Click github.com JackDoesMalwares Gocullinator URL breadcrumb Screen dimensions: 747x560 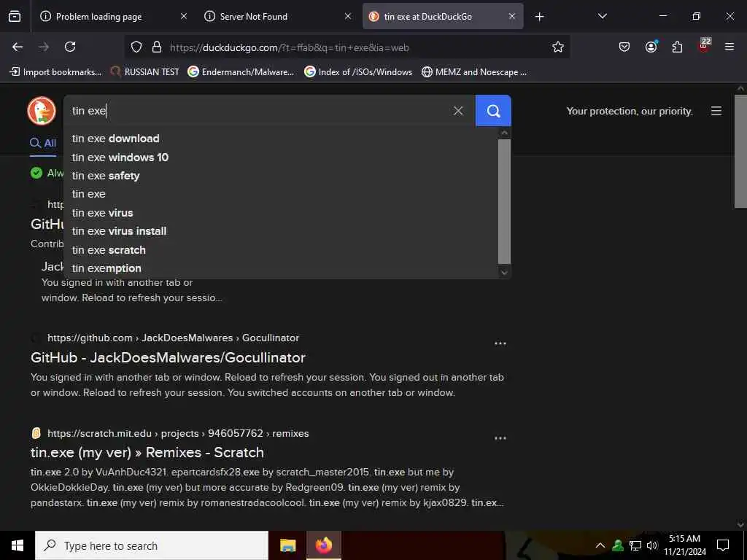tap(174, 338)
